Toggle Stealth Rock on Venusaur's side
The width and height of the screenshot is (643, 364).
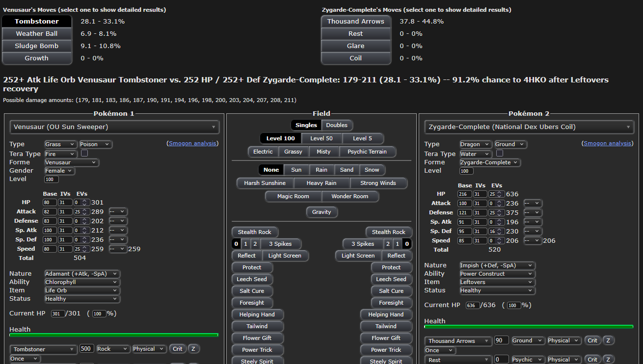click(255, 232)
